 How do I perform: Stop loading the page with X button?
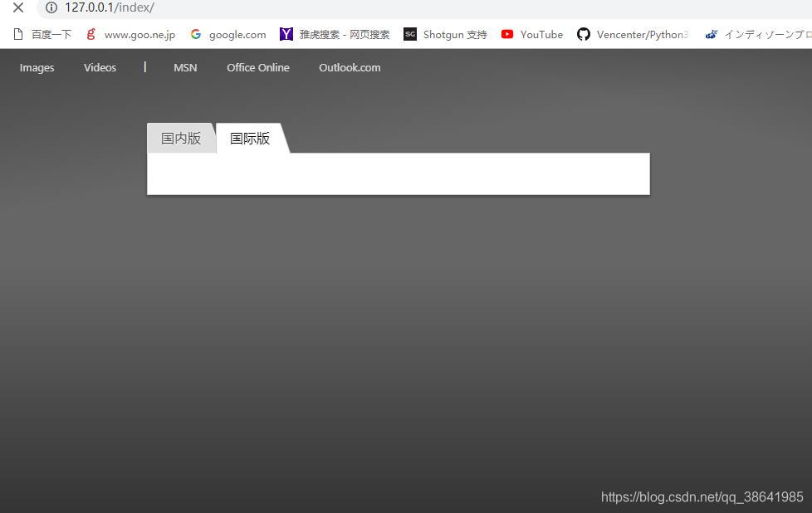18,7
